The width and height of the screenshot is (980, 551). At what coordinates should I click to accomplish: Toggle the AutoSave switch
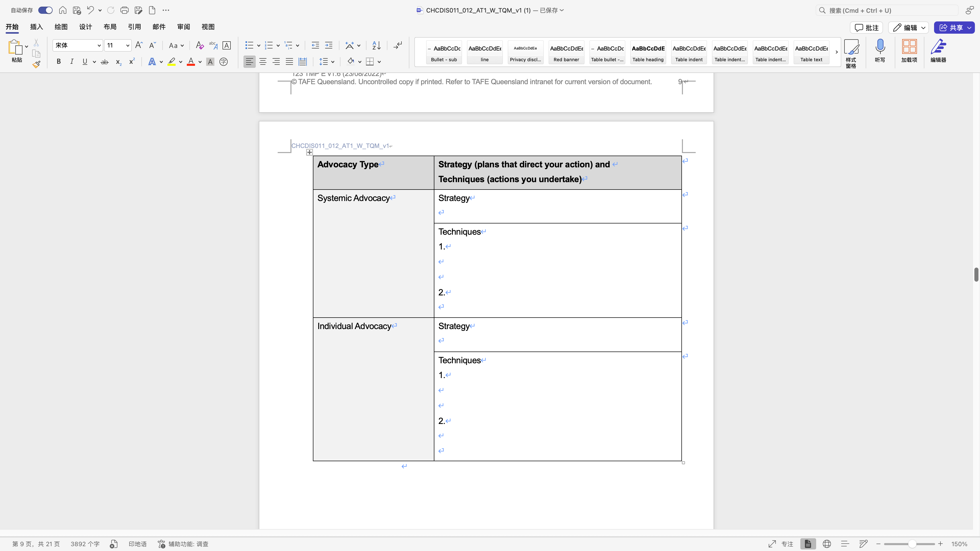[45, 10]
